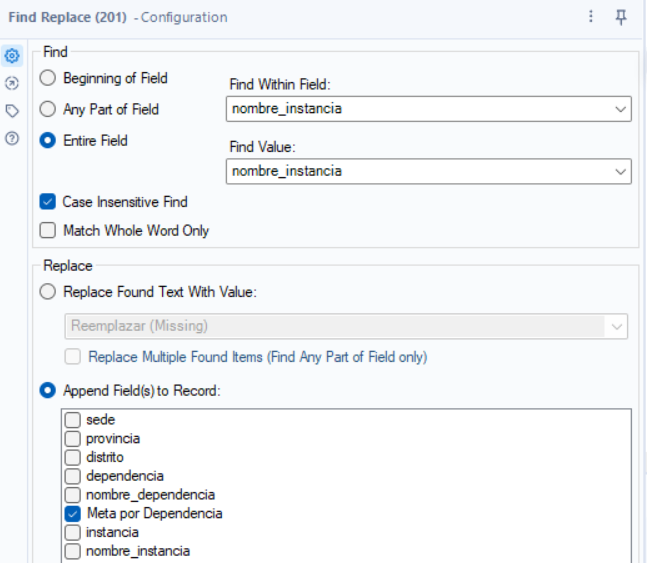
Task: Choose the Entire Field radio button
Action: 47,141
